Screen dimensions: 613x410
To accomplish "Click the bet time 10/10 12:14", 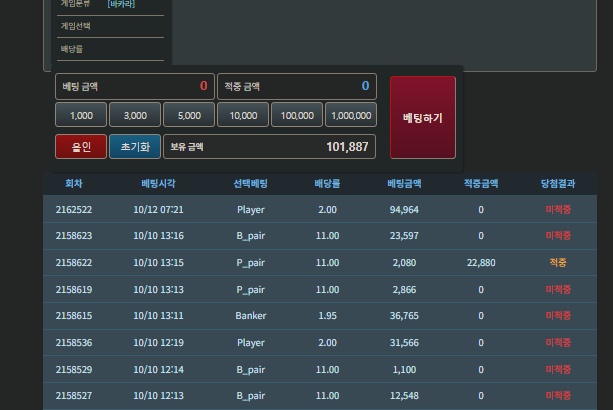I will tap(158, 369).
